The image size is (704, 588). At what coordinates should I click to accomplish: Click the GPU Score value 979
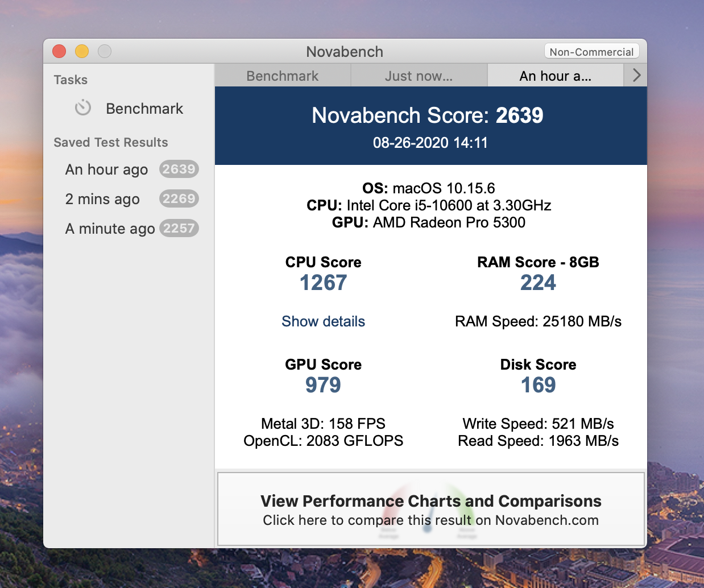tap(323, 385)
